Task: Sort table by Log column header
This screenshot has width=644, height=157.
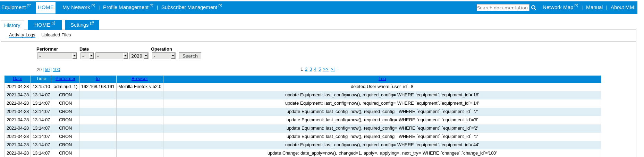Action: pyautogui.click(x=382, y=79)
